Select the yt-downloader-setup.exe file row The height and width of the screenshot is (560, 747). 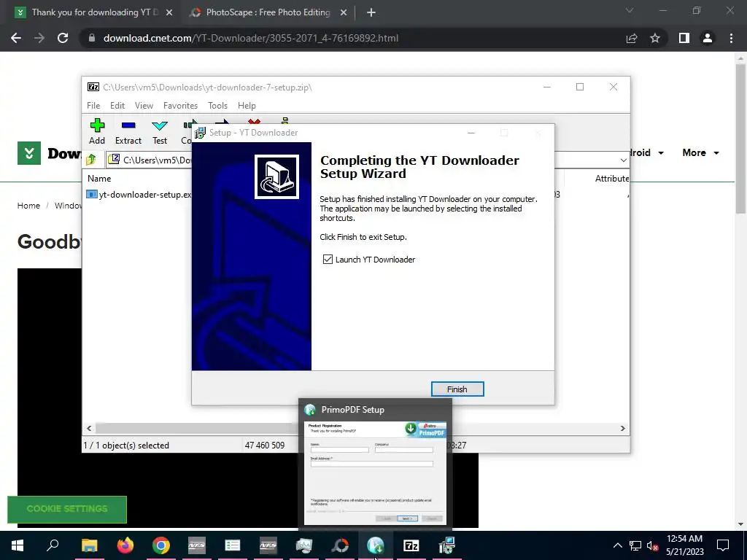click(139, 194)
